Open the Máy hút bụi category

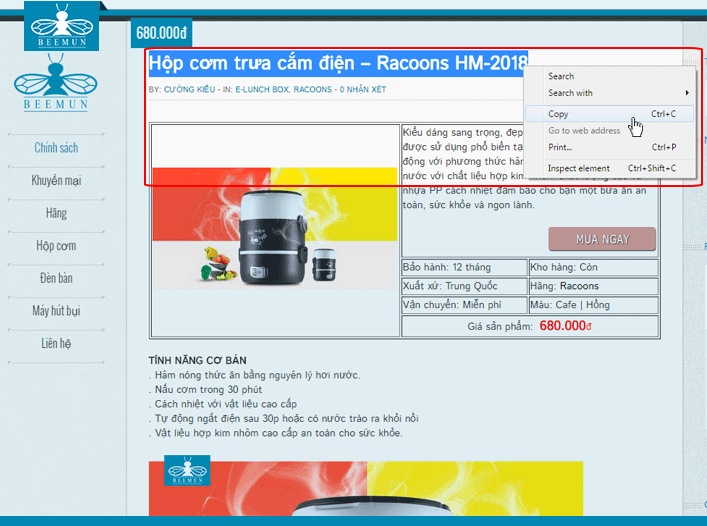click(x=56, y=311)
